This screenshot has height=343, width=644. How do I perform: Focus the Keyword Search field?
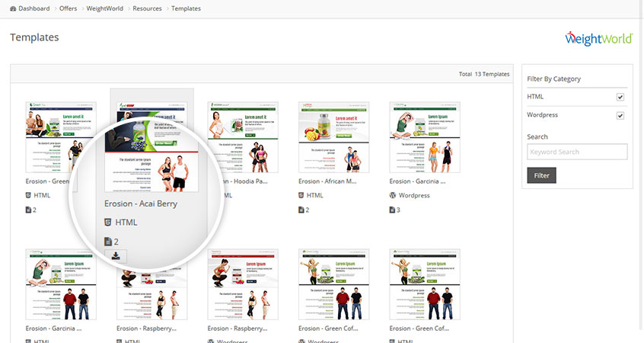coord(577,152)
